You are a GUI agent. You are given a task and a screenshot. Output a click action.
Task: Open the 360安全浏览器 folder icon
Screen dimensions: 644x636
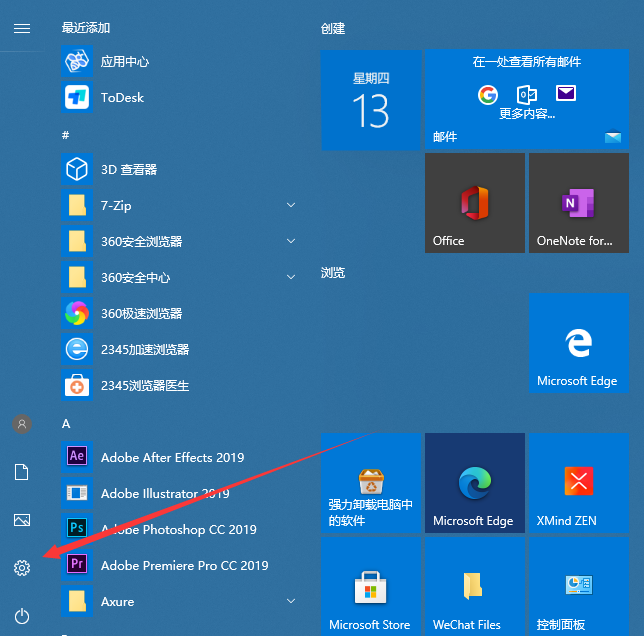click(x=77, y=241)
